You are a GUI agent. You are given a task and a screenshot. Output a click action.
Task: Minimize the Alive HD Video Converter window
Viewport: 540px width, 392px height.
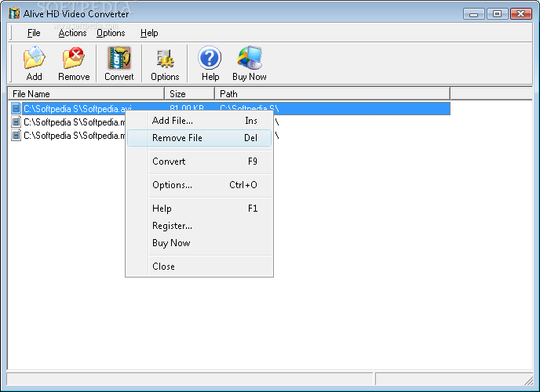point(474,14)
